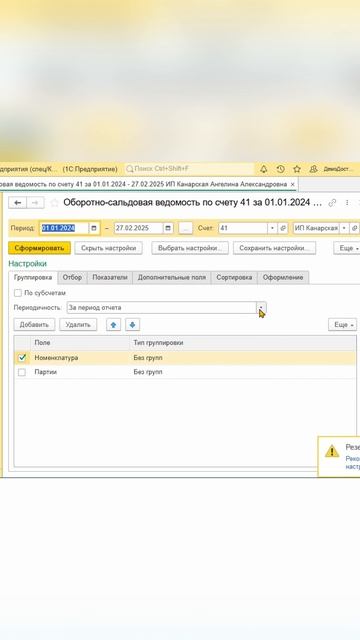The height and width of the screenshot is (640, 360).
Task: Open the favorites star in the top bar
Action: (x=297, y=169)
